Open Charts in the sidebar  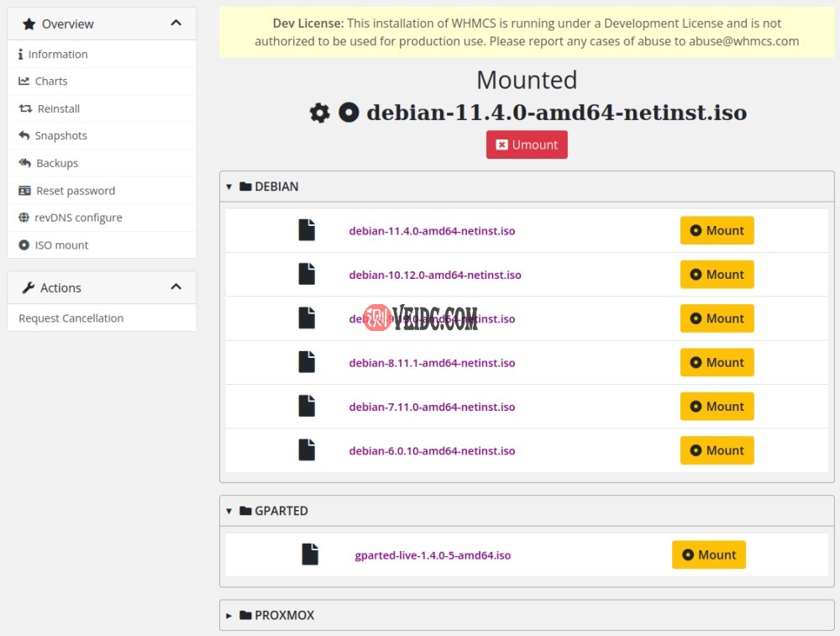(102, 81)
